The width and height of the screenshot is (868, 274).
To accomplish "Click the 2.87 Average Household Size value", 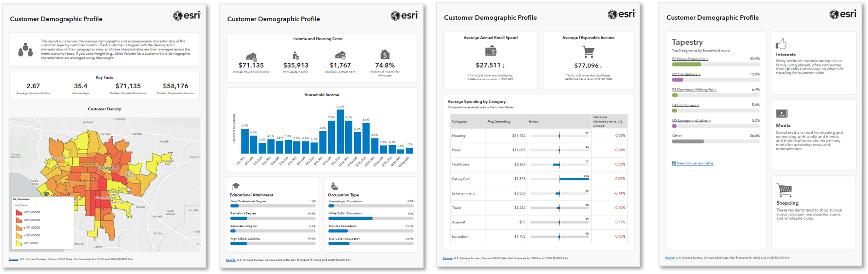I will pos(33,86).
